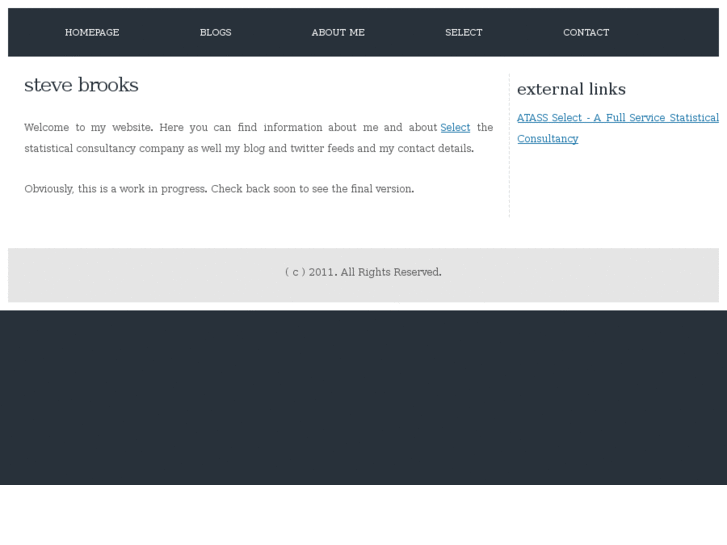Select the Select nav item in header
Image resolution: width=727 pixels, height=545 pixels.
[x=464, y=32]
